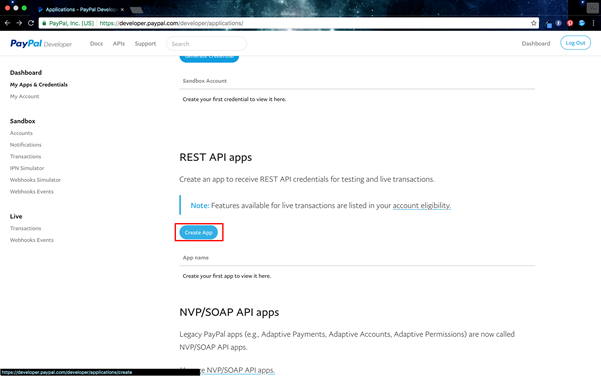The height and width of the screenshot is (376, 601).
Task: Open the Facebook browser extension icon
Action: (558, 23)
